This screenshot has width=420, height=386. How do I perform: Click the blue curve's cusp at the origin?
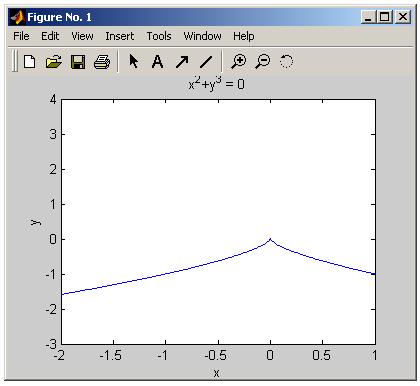coord(270,239)
